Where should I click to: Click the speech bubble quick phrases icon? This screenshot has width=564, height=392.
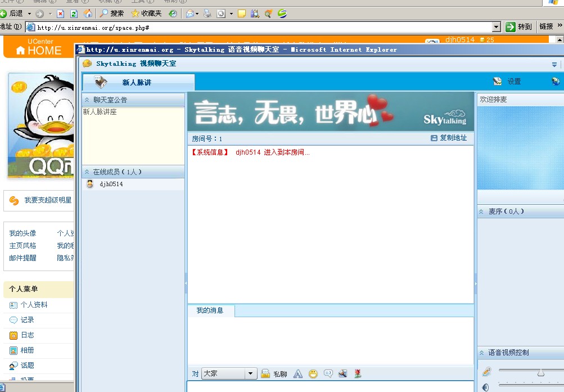tap(328, 373)
